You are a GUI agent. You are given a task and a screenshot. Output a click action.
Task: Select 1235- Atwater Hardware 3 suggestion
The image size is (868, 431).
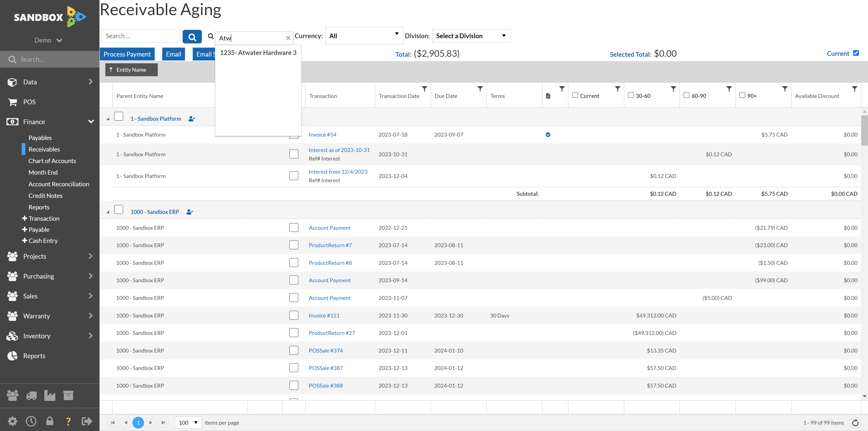coord(258,52)
